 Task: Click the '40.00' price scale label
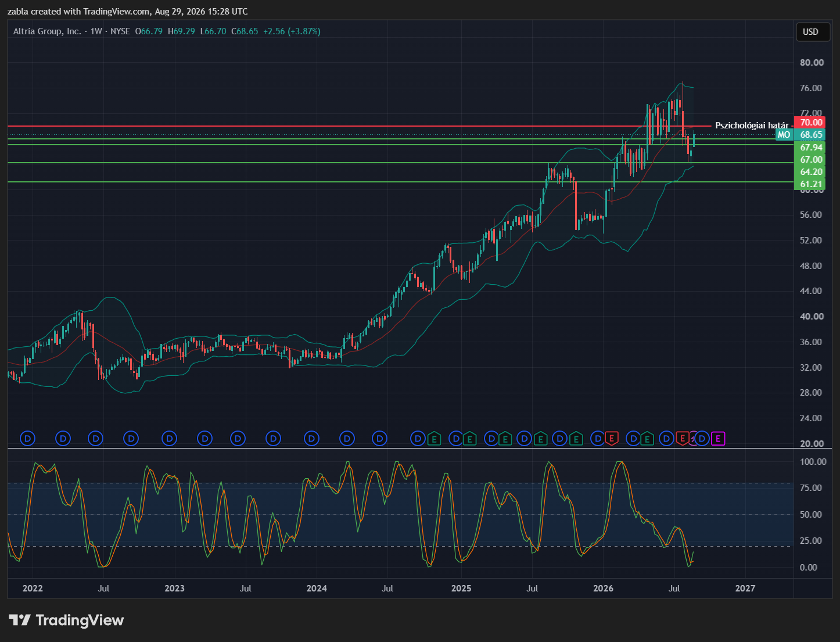pos(812,317)
